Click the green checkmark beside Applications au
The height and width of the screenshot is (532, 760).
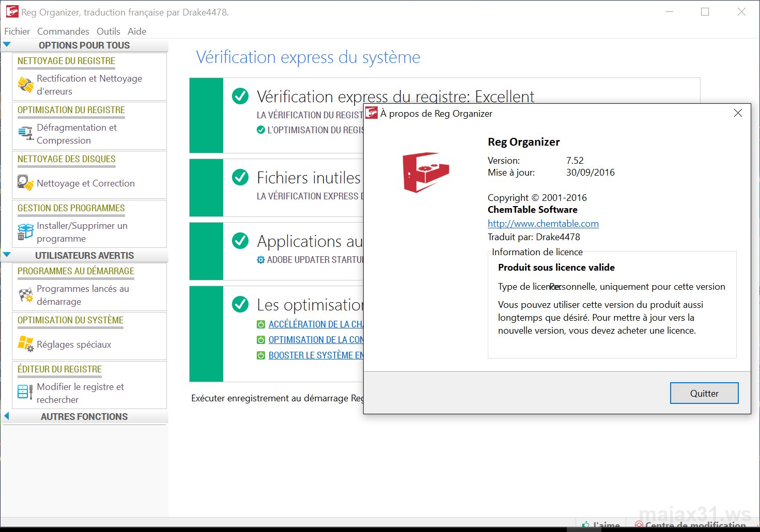240,241
